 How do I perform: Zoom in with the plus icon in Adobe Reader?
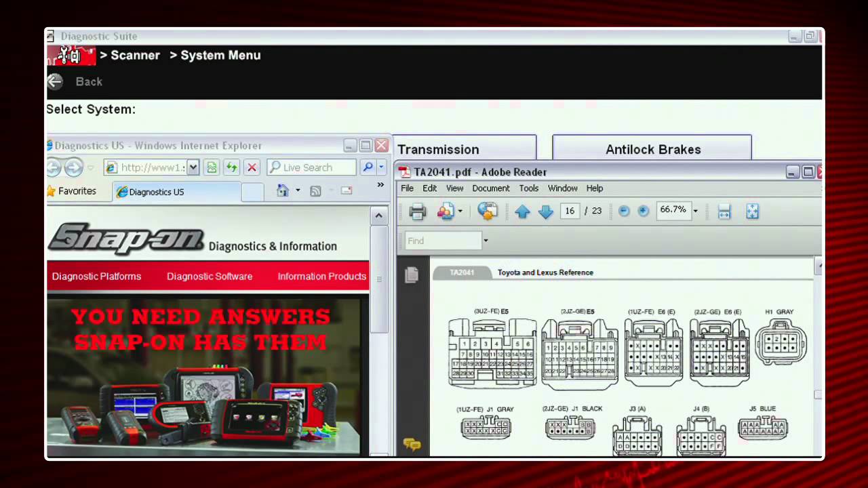644,211
